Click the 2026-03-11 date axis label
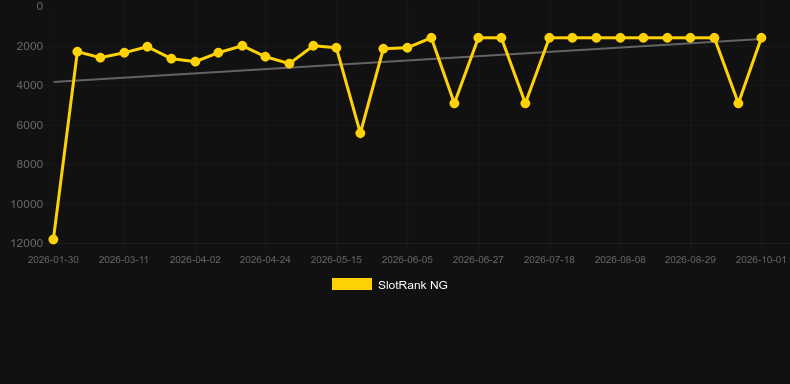The height and width of the screenshot is (384, 790). click(x=123, y=260)
